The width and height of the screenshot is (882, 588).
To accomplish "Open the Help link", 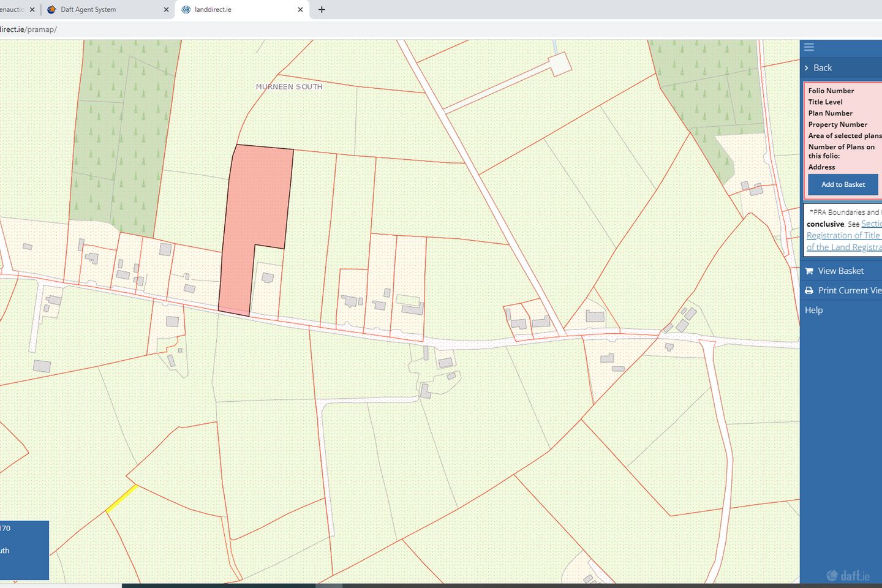I will point(813,310).
